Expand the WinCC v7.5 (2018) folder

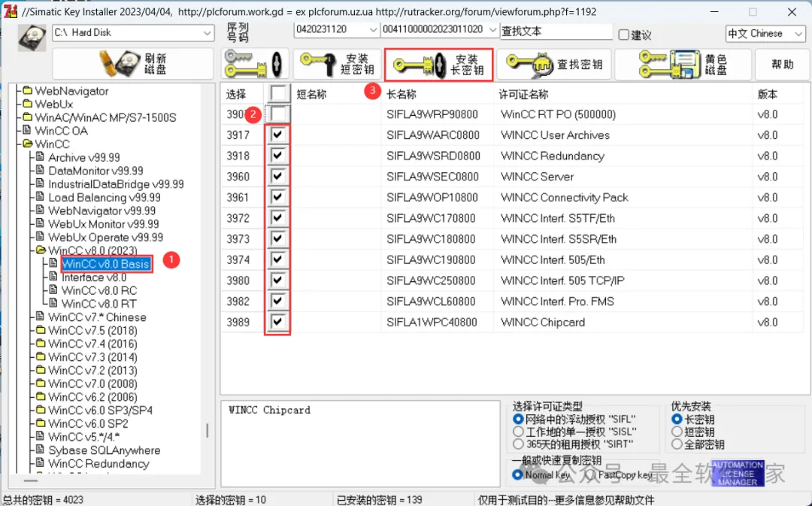pos(41,330)
